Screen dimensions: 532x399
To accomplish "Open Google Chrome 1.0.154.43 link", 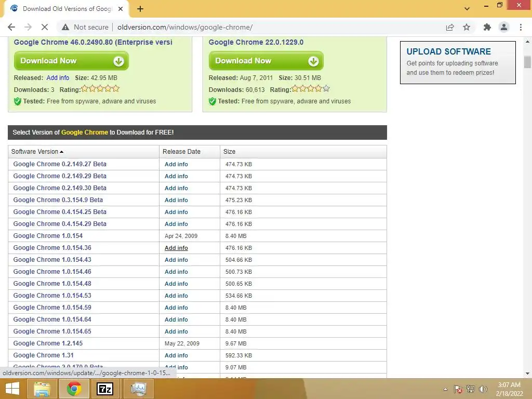I will pos(52,260).
